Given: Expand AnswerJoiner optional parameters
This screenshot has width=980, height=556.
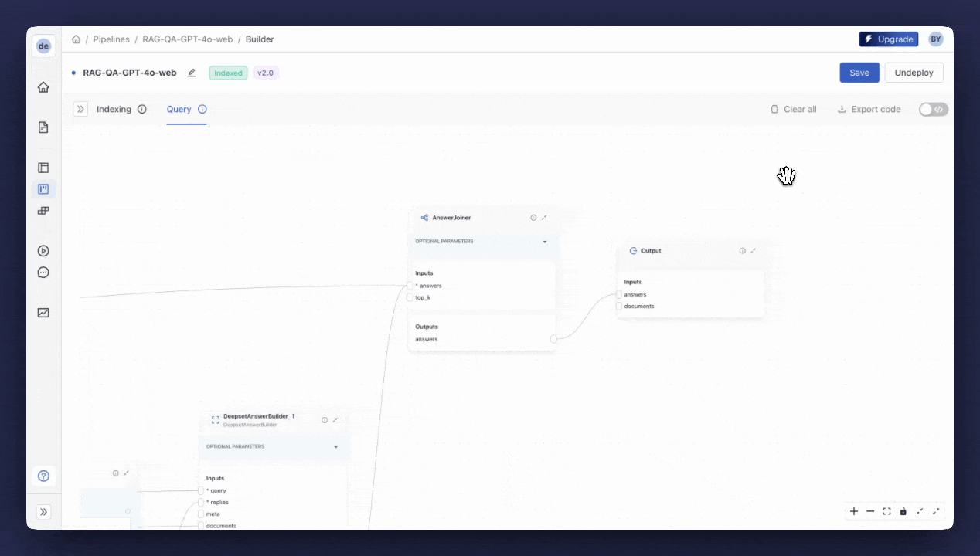Looking at the screenshot, I should [544, 242].
